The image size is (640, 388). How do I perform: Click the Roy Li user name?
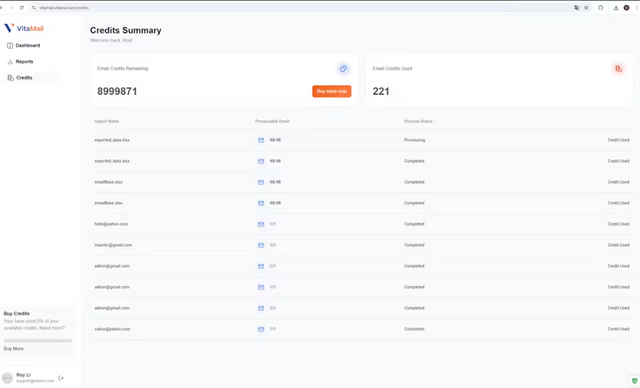(23, 375)
